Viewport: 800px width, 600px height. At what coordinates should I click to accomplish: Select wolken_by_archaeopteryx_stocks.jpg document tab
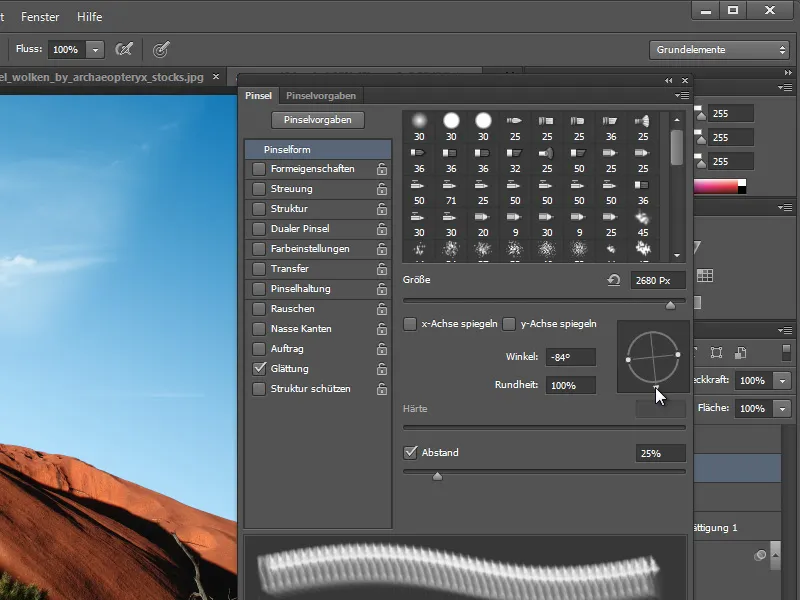[102, 77]
